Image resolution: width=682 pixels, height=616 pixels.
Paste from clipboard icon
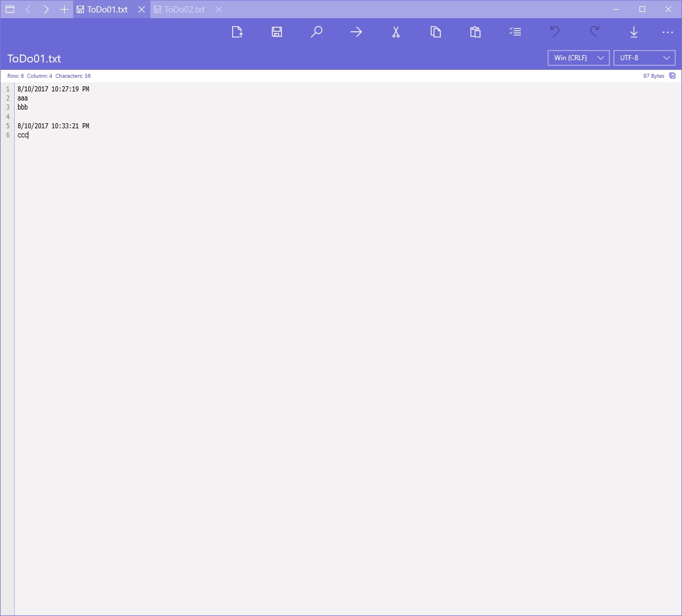click(x=475, y=32)
